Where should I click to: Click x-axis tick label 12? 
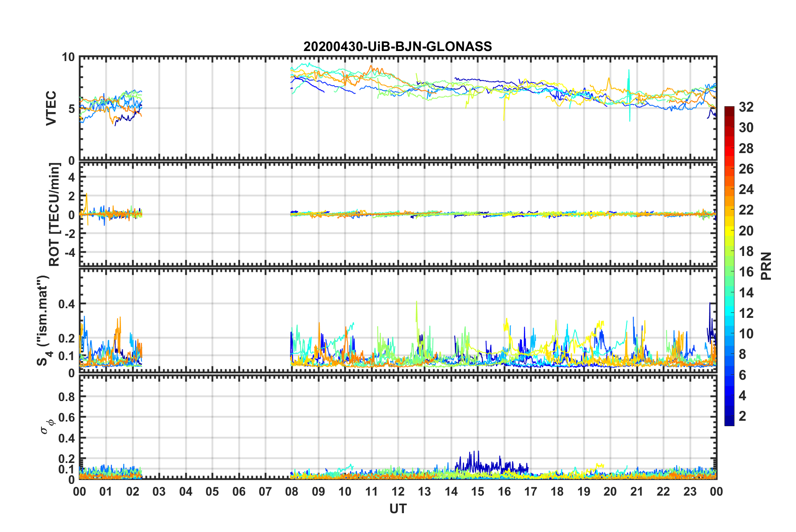tap(398, 491)
